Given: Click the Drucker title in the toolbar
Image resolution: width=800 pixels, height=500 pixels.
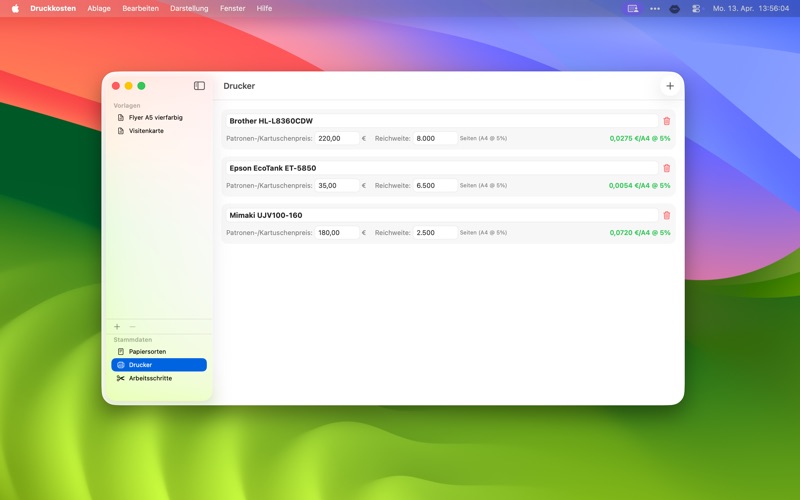Looking at the screenshot, I should tap(239, 86).
